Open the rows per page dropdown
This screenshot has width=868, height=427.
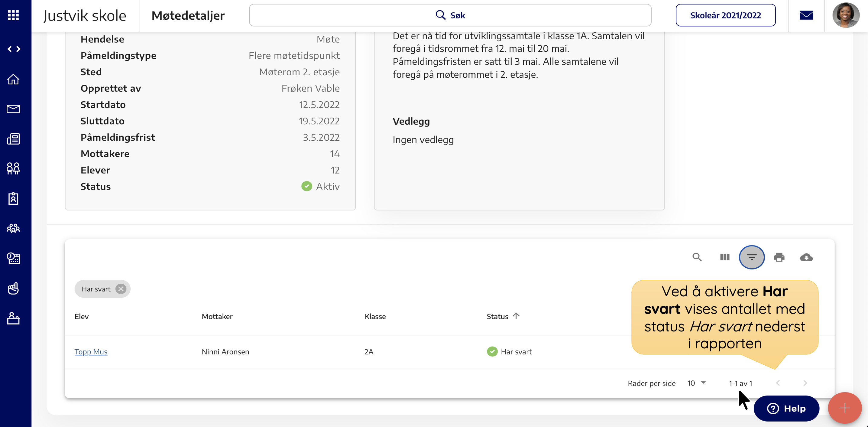pyautogui.click(x=697, y=383)
